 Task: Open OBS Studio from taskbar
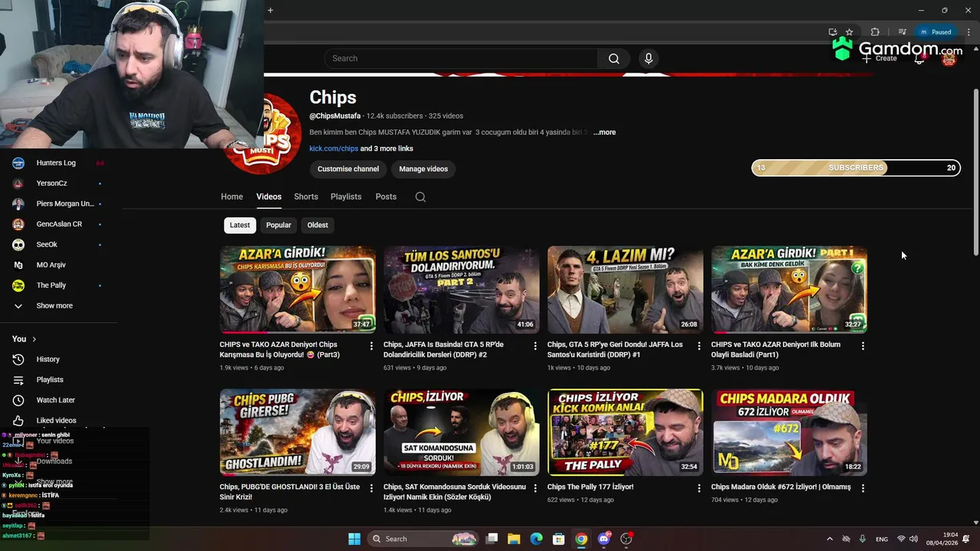point(626,539)
